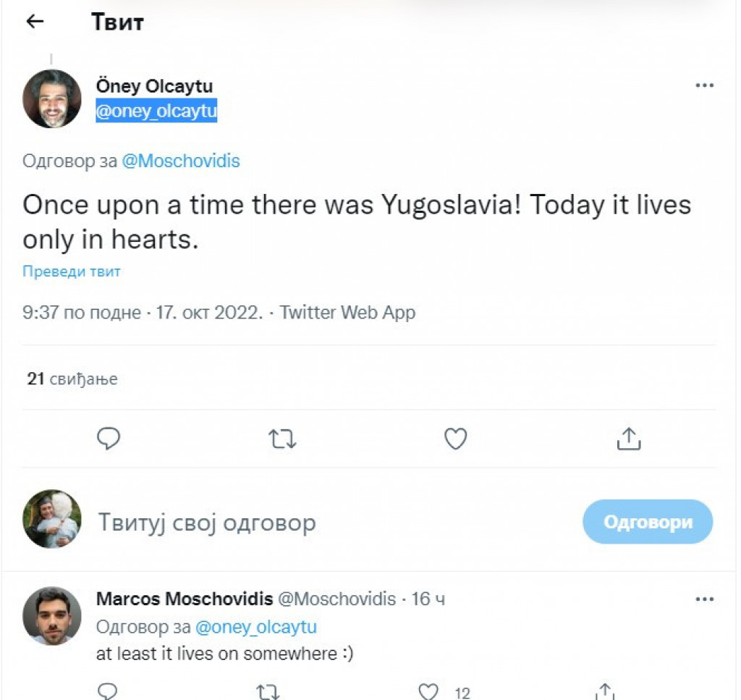View the 21 свиђање likes list
The height and width of the screenshot is (700, 741).
tap(72, 379)
